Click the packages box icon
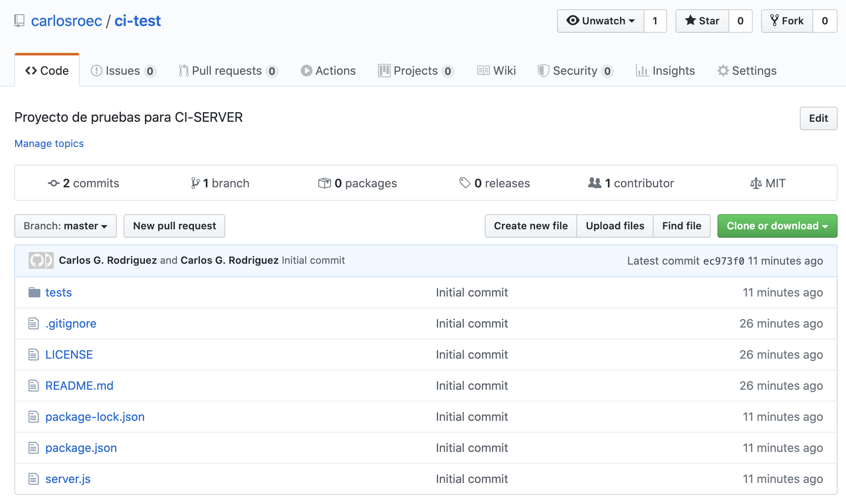This screenshot has width=846, height=504. (325, 183)
